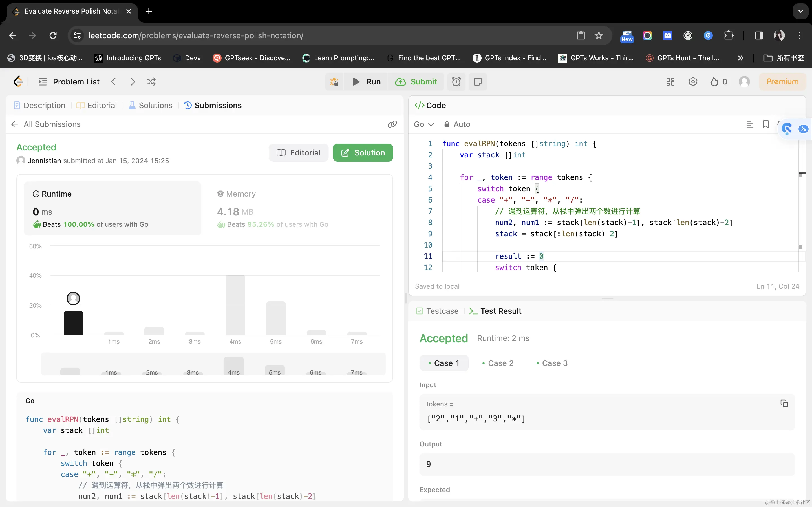This screenshot has height=507, width=812.
Task: Click the 4ms bar in runtime range slider
Action: (x=233, y=366)
